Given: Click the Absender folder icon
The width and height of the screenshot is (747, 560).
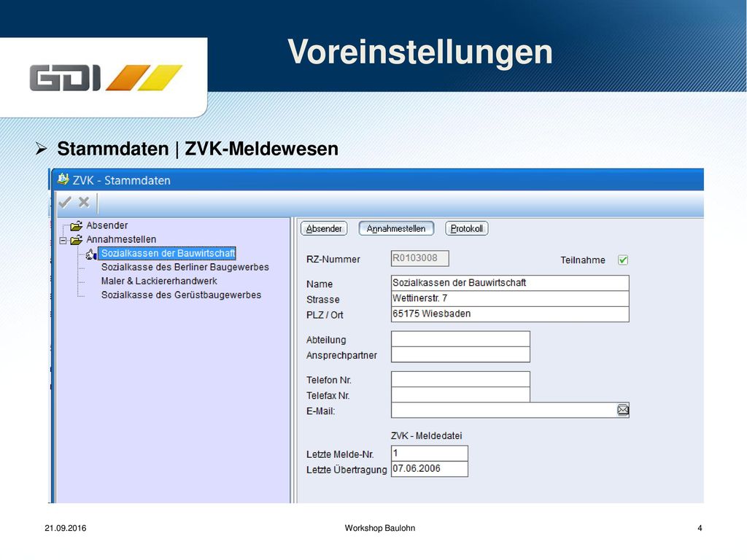Looking at the screenshot, I should (x=76, y=226).
